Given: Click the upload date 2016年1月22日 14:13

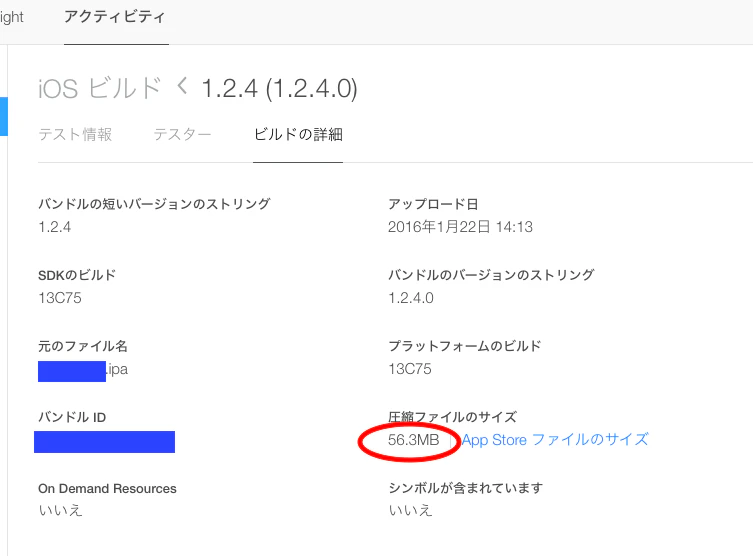Looking at the screenshot, I should [460, 227].
